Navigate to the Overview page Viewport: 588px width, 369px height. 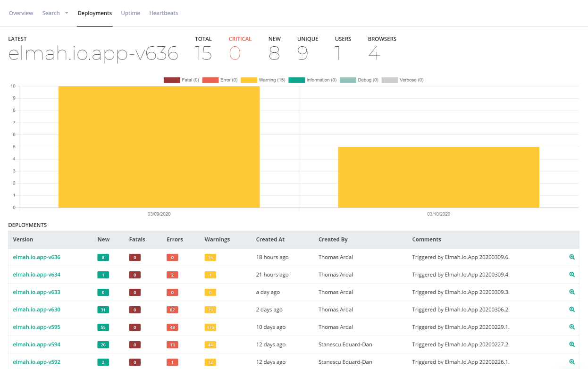21,13
